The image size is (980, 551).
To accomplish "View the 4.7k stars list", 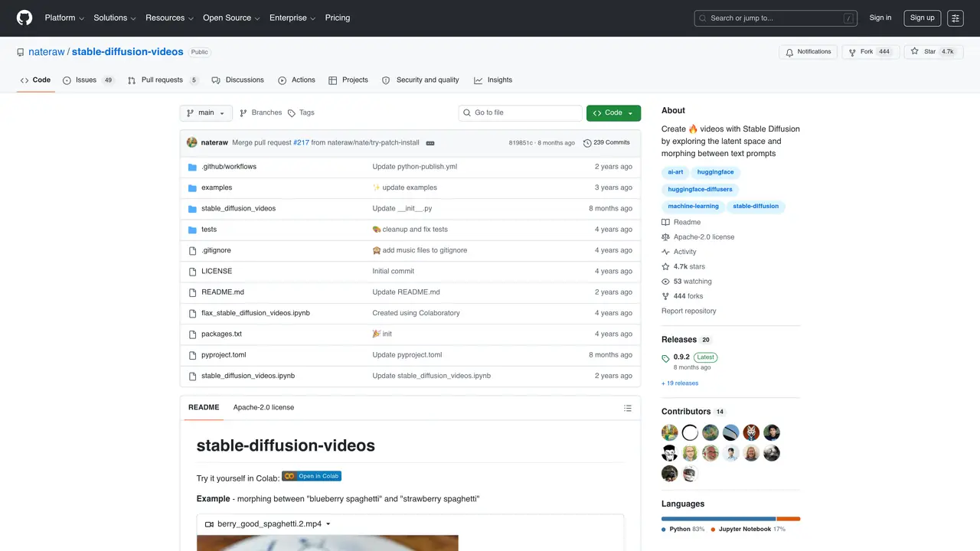I will pos(684,266).
